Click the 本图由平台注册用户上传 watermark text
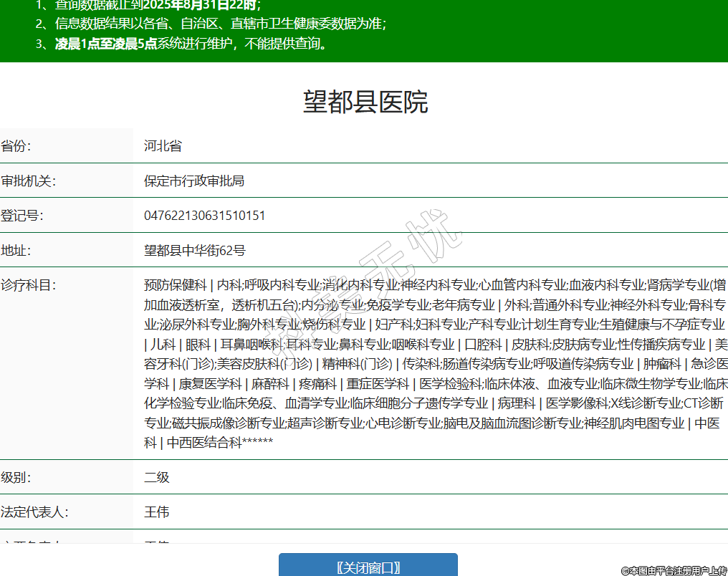The image size is (728, 576). [x=674, y=570]
